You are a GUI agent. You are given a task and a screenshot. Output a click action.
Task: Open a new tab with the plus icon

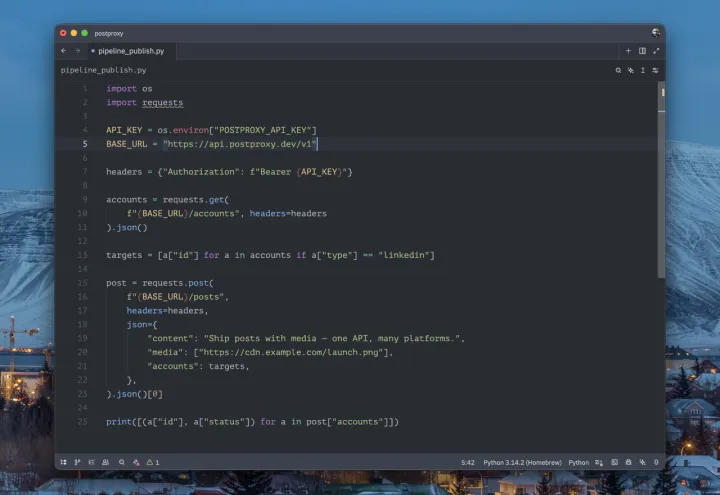click(x=628, y=51)
